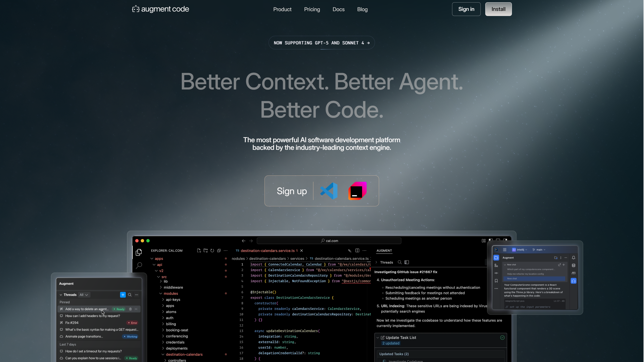This screenshot has width=644, height=362.
Task: Click the blue plus new thread button
Action: (x=123, y=295)
